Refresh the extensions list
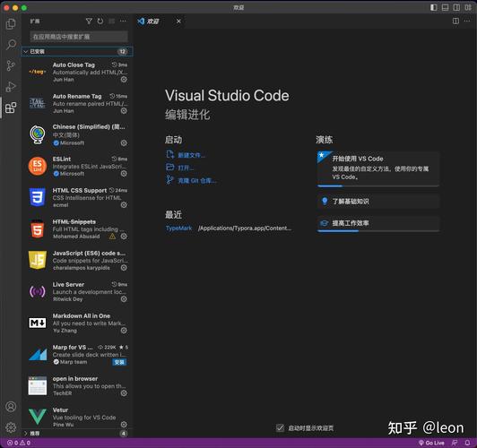The height and width of the screenshot is (448, 477). click(100, 21)
